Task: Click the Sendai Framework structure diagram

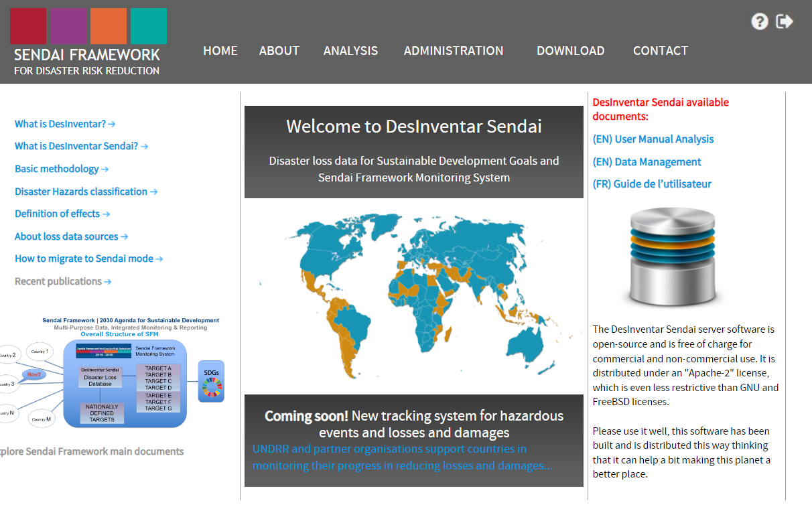Action: click(111, 374)
